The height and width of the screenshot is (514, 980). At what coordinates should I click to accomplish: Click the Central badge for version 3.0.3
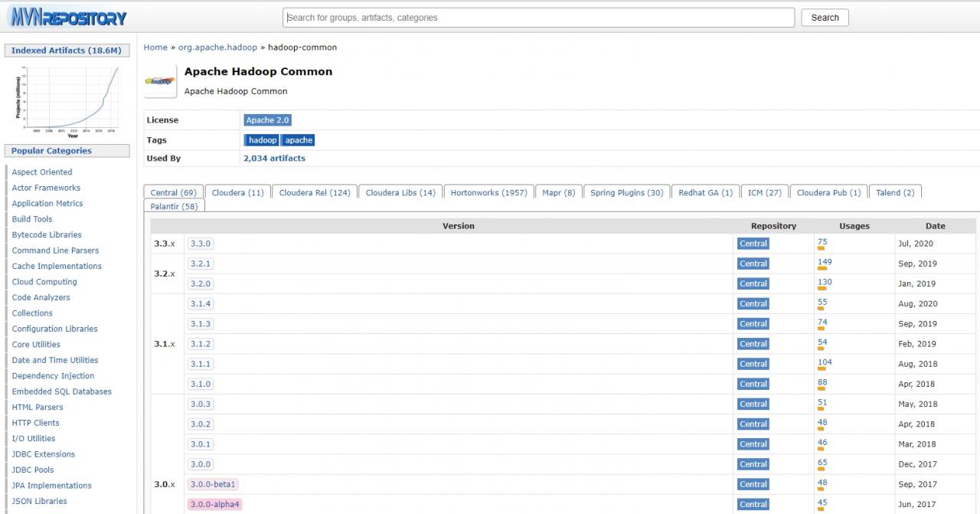pyautogui.click(x=753, y=404)
